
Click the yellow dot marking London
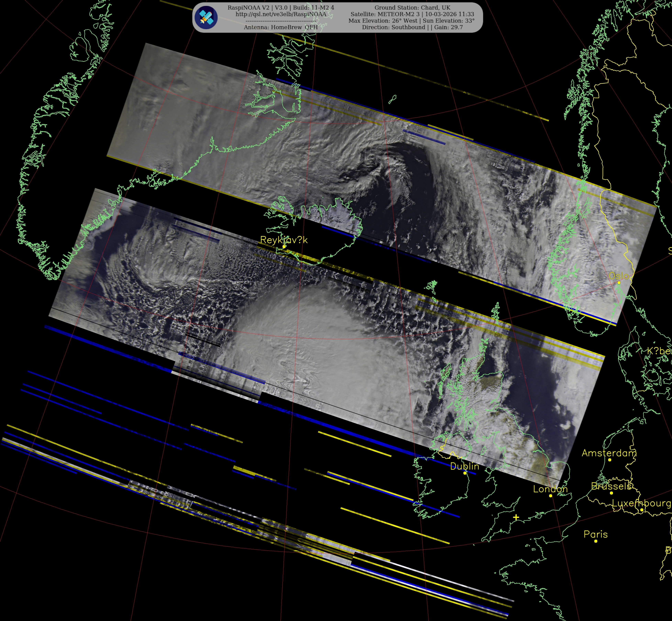[550, 496]
